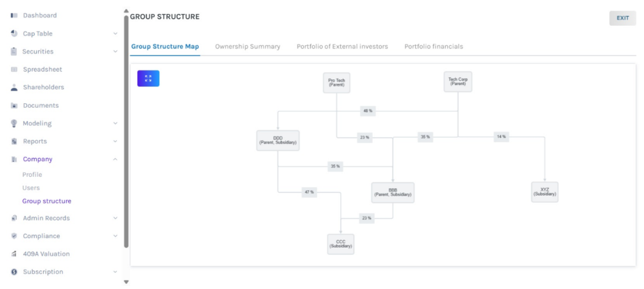
Task: Expand the Cap Table submenu chevron
Action: pos(115,33)
